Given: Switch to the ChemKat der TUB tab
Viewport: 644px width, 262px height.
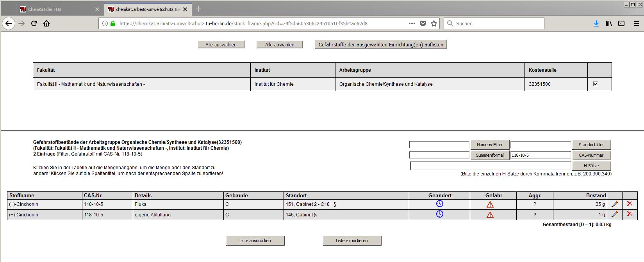Looking at the screenshot, I should tap(55, 9).
